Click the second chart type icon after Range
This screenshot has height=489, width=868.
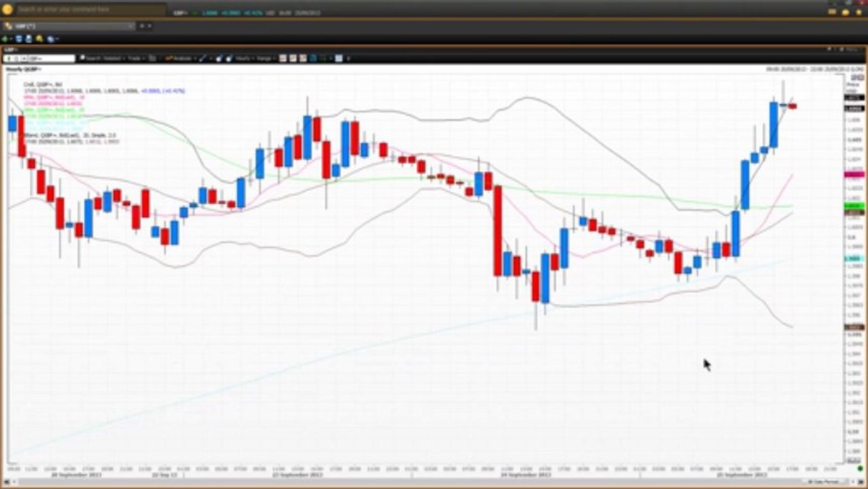[x=293, y=58]
